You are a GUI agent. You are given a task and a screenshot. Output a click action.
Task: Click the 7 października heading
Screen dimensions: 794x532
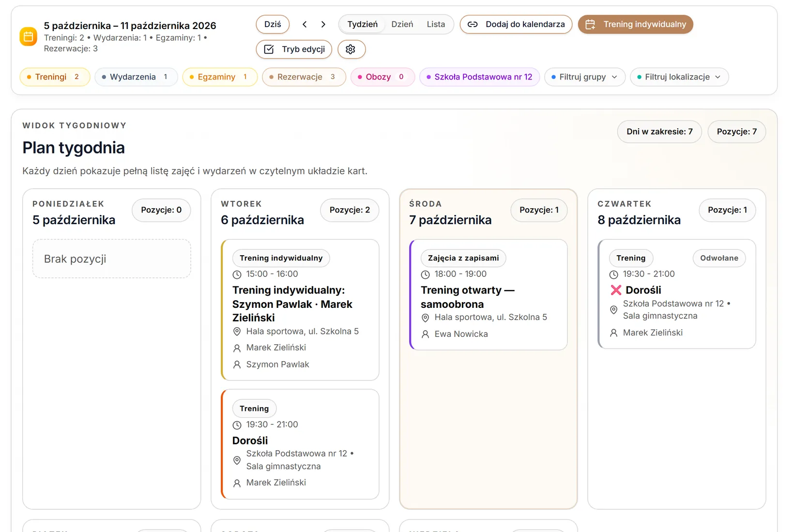point(450,220)
